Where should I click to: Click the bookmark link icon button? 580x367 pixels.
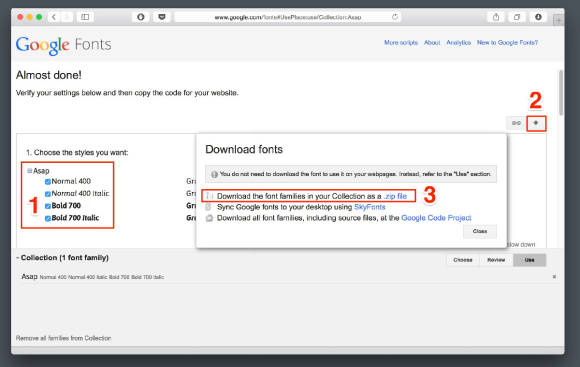(x=516, y=123)
